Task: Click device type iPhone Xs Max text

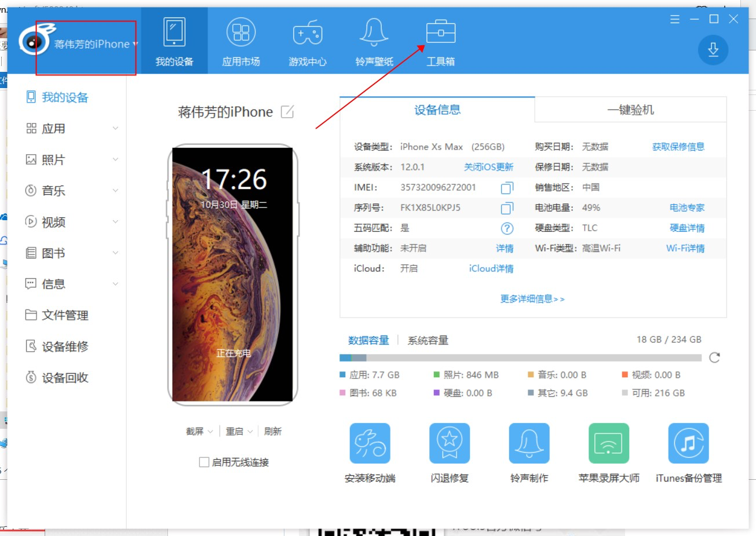Action: 432,147
